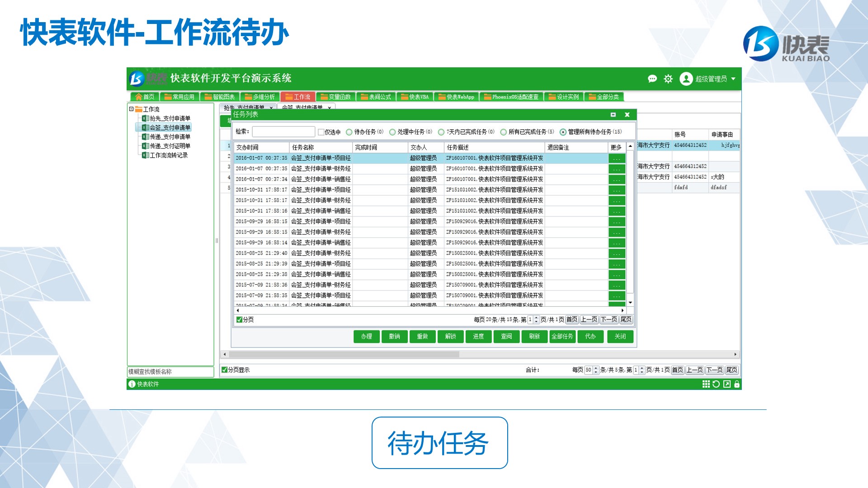Toggle the 仅选中 checkbox

pos(321,132)
